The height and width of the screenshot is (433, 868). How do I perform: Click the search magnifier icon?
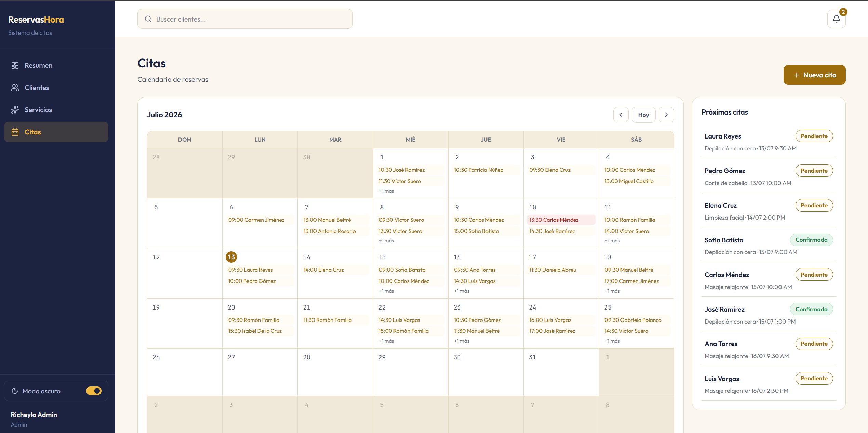click(x=148, y=19)
